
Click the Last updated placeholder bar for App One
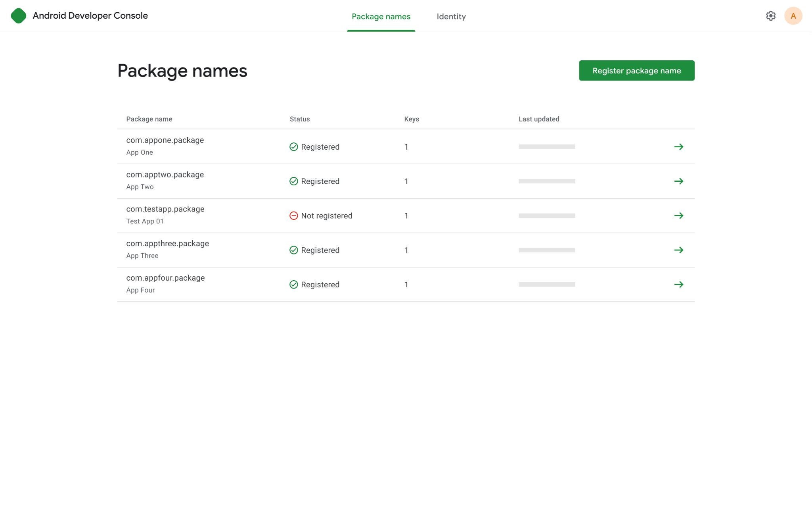click(546, 146)
